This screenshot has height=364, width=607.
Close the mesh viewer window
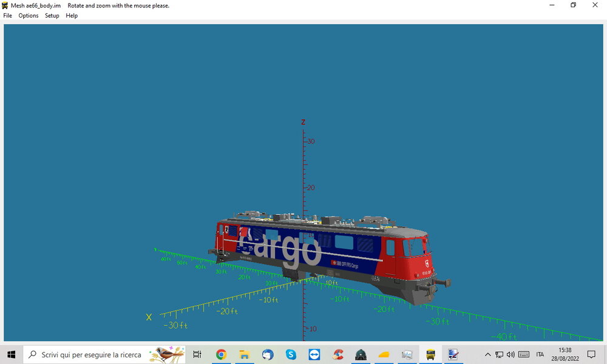coord(595,5)
